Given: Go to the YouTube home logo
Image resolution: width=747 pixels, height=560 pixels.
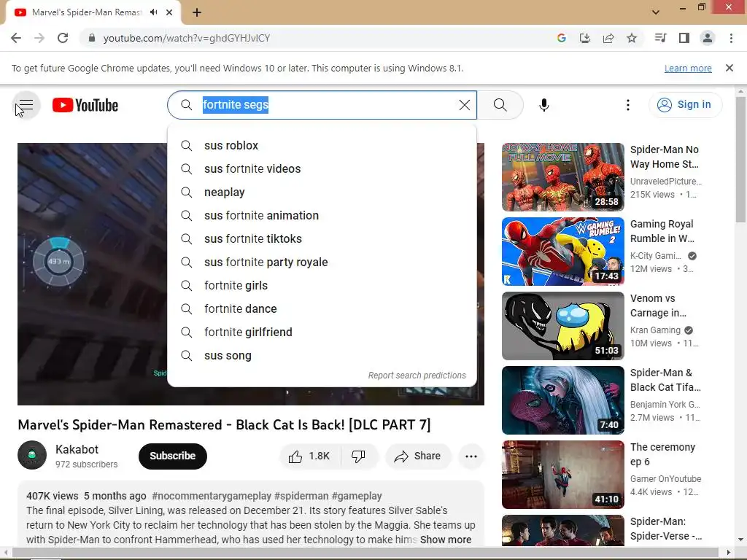Looking at the screenshot, I should click(85, 105).
